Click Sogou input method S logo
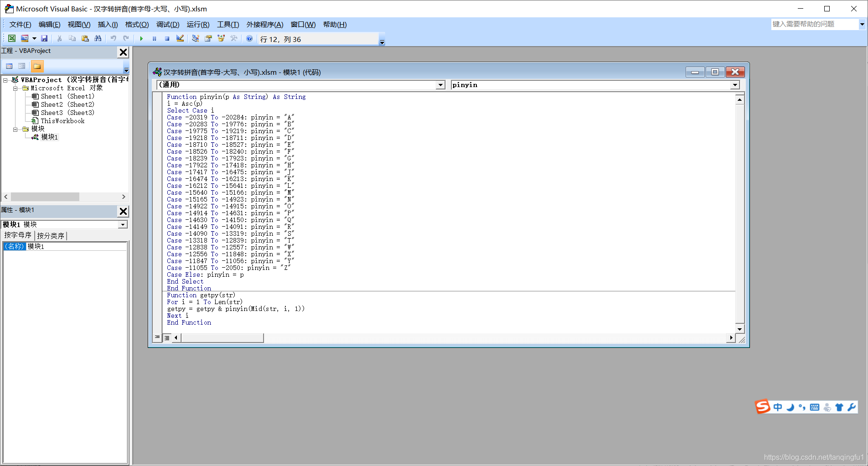The width and height of the screenshot is (868, 466). tap(763, 407)
